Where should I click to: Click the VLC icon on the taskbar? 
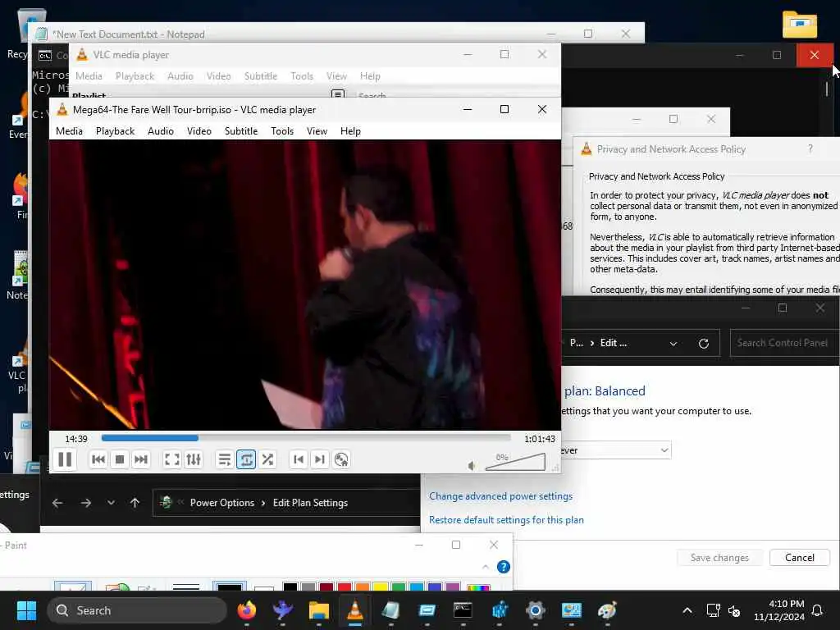pyautogui.click(x=354, y=610)
